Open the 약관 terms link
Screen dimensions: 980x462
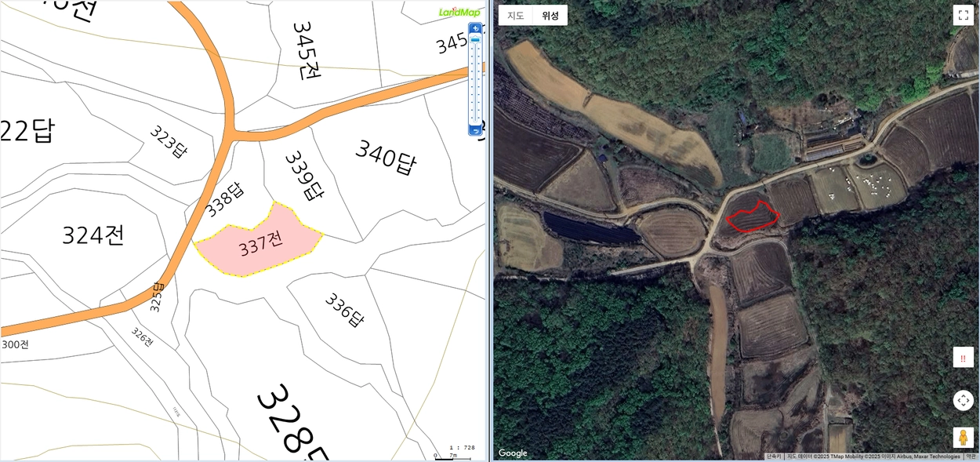coord(971,457)
